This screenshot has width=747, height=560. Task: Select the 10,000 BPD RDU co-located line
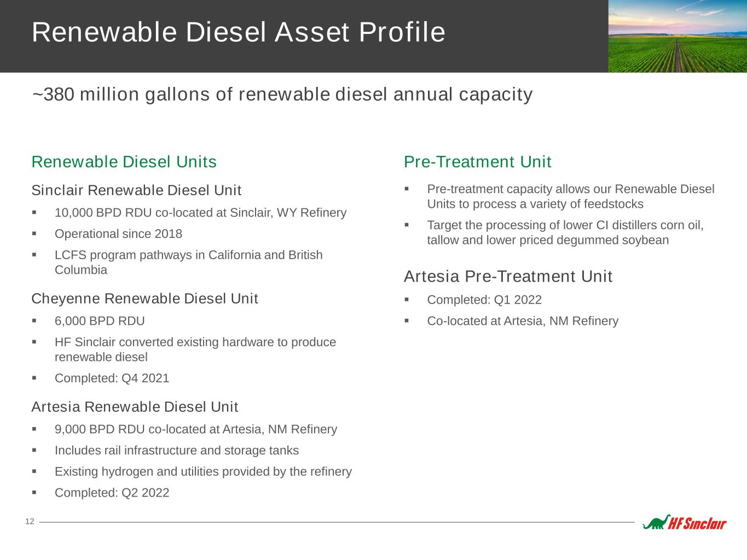(200, 213)
